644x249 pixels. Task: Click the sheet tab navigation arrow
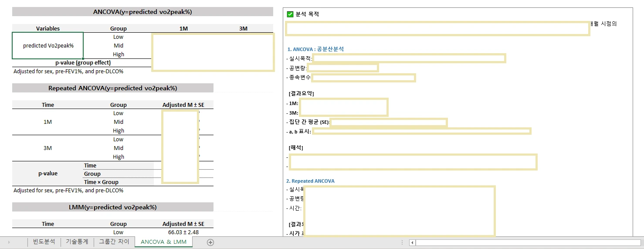click(x=9, y=242)
